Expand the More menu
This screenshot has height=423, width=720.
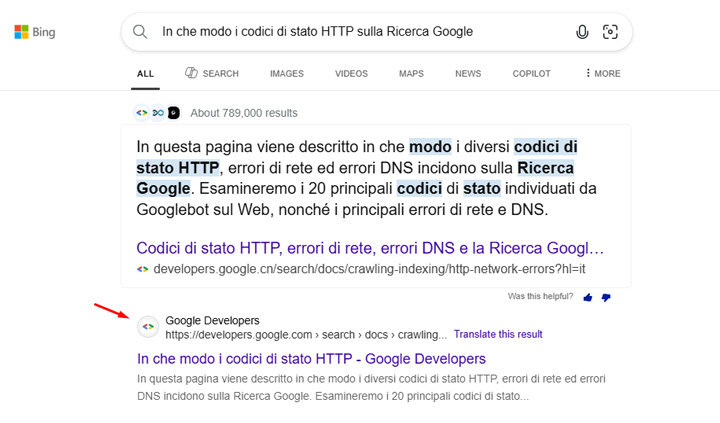[x=602, y=74]
